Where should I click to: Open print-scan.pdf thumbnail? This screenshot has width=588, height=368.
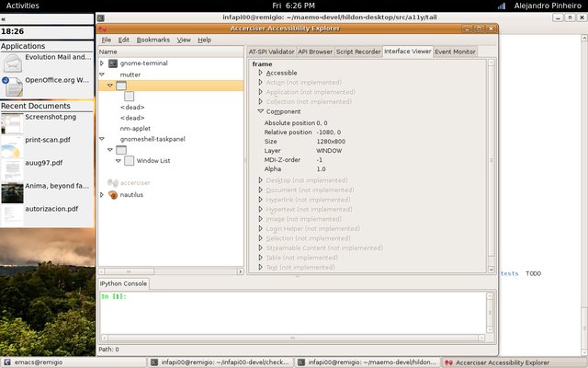[12, 147]
